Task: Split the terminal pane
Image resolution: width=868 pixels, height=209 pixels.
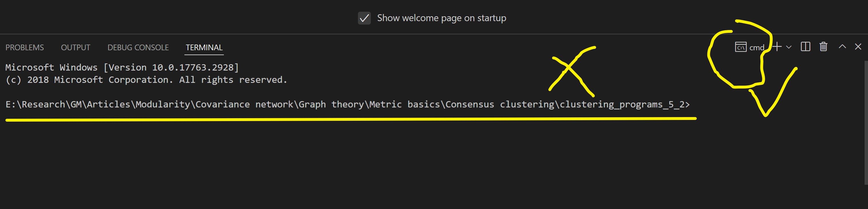Action: (x=805, y=47)
